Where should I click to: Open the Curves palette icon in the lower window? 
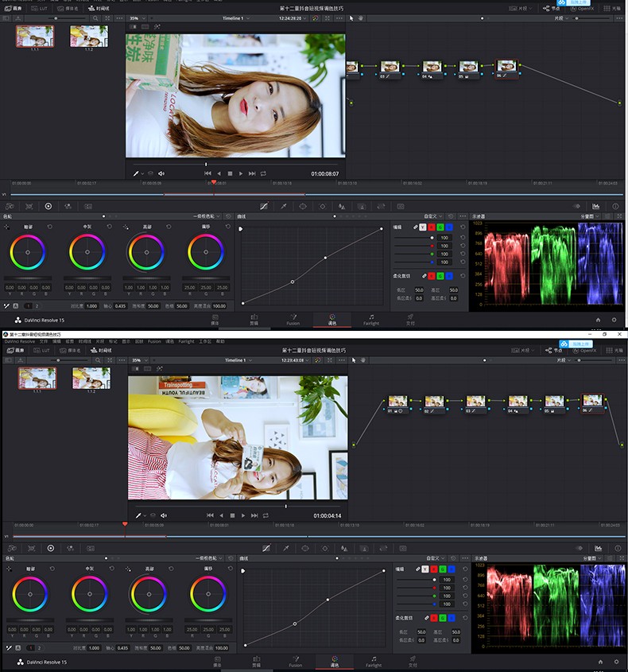click(x=265, y=548)
